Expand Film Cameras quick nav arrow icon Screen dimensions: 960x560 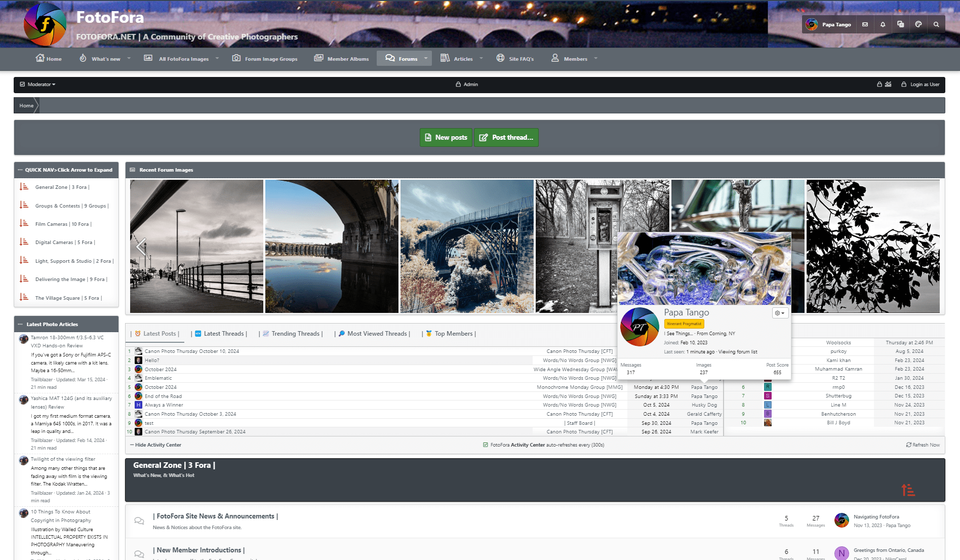point(24,224)
